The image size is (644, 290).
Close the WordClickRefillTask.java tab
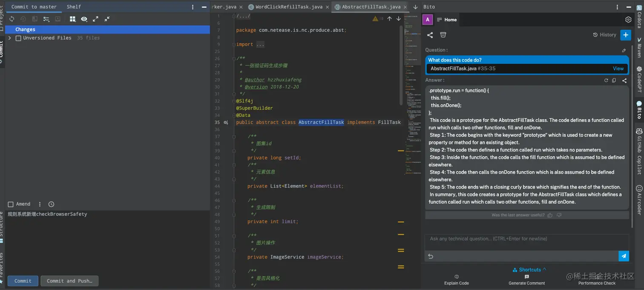(327, 7)
